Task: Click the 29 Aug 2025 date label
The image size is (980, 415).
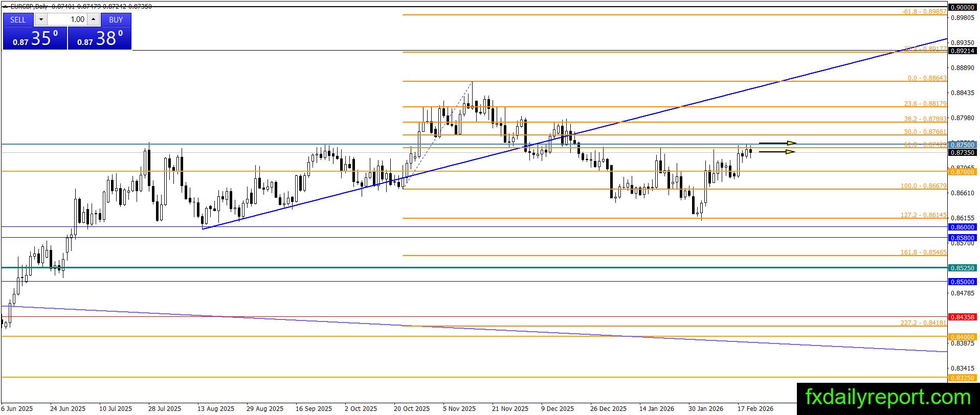Action: [x=265, y=409]
